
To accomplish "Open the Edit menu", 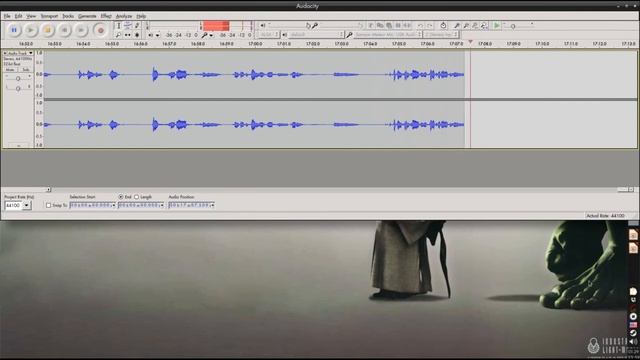I will (x=18, y=16).
